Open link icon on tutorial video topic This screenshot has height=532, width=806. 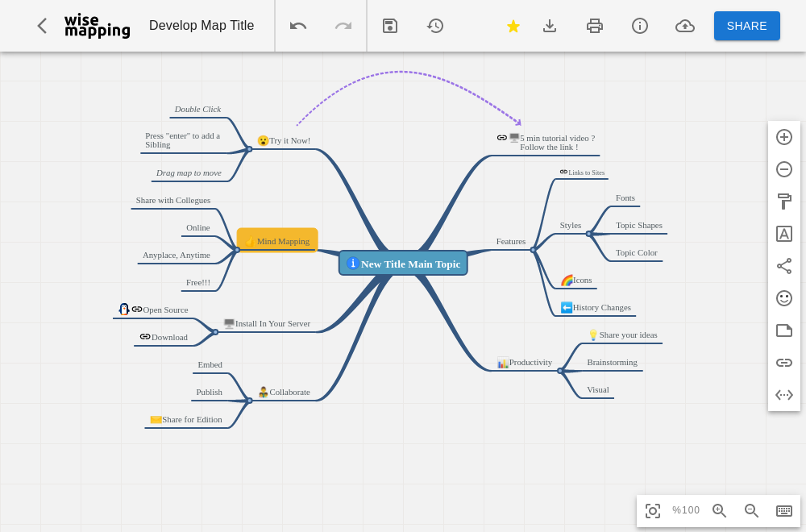tap(502, 138)
